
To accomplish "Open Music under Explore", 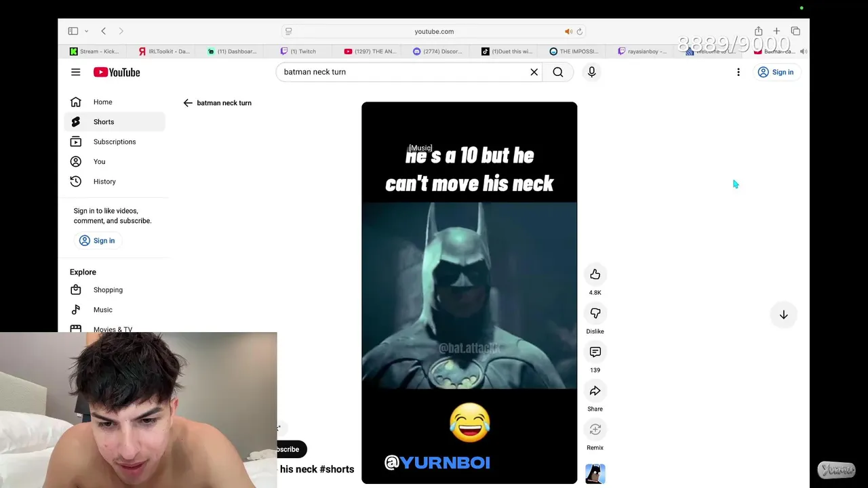I will coord(115,310).
